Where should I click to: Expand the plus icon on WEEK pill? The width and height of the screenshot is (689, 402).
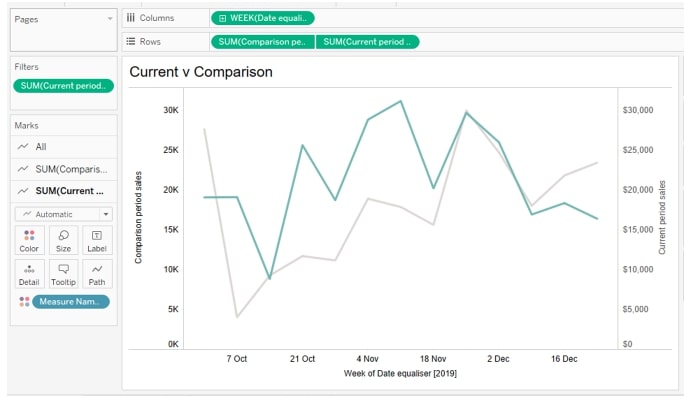[222, 18]
